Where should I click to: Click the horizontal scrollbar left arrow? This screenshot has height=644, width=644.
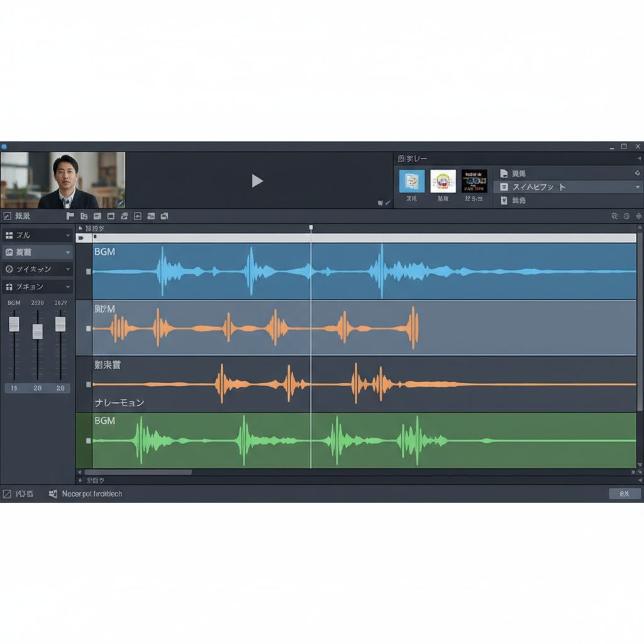(80, 472)
